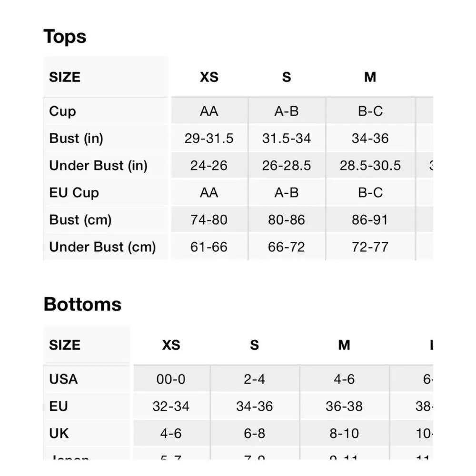This screenshot has height=476, width=476.
Task: Select the S column header in Tops table
Action: [x=286, y=77]
